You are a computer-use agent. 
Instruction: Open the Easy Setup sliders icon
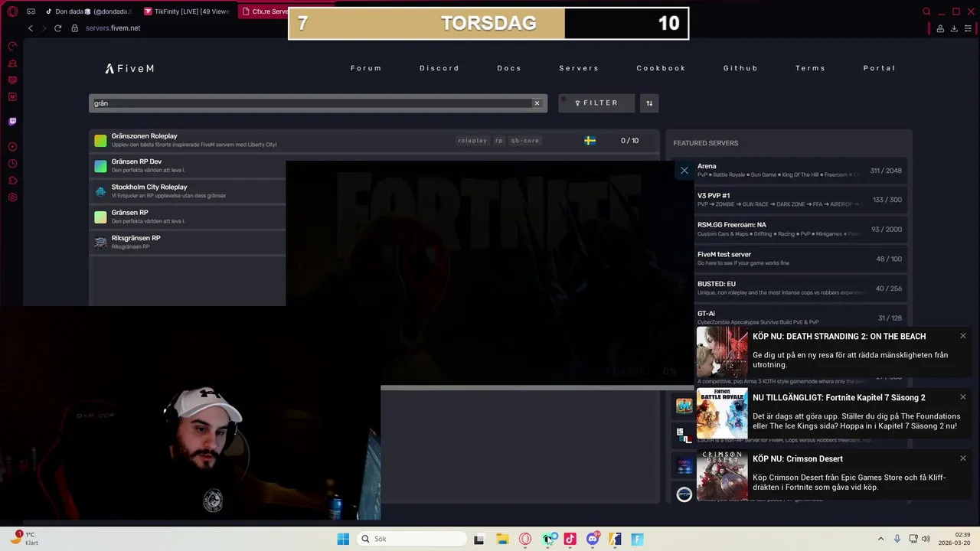point(969,28)
